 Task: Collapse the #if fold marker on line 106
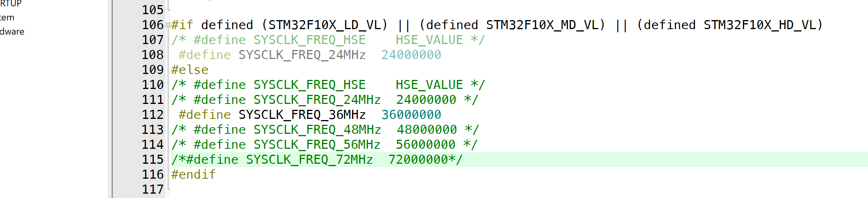point(168,25)
